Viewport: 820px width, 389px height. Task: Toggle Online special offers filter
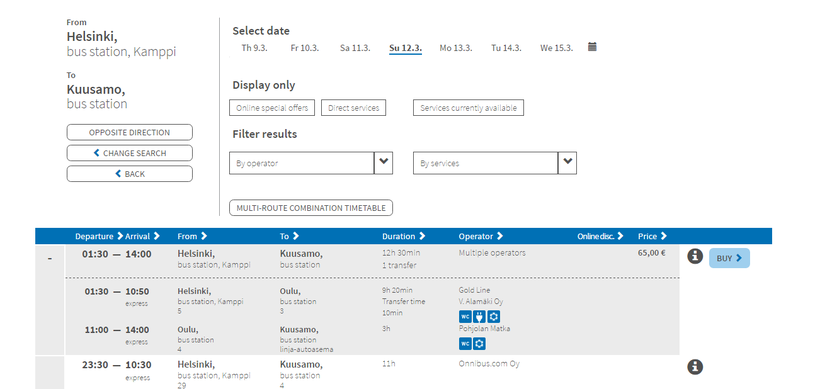click(x=272, y=108)
